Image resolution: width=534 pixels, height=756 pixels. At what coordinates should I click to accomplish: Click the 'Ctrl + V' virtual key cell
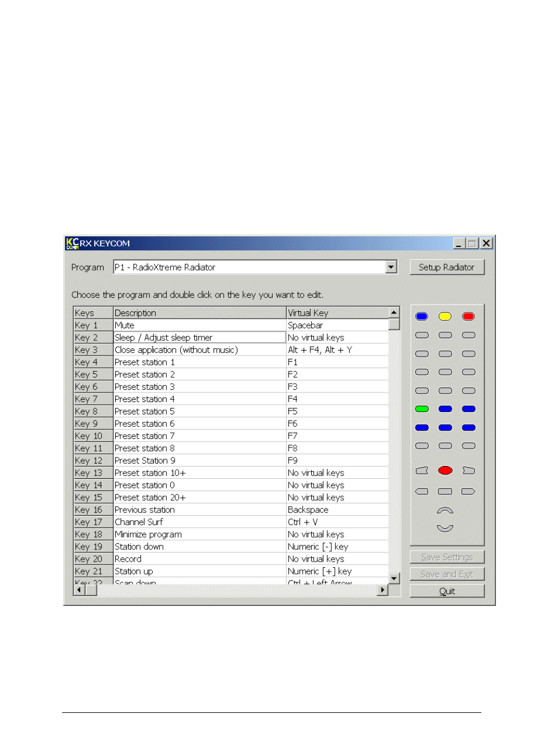pos(338,522)
